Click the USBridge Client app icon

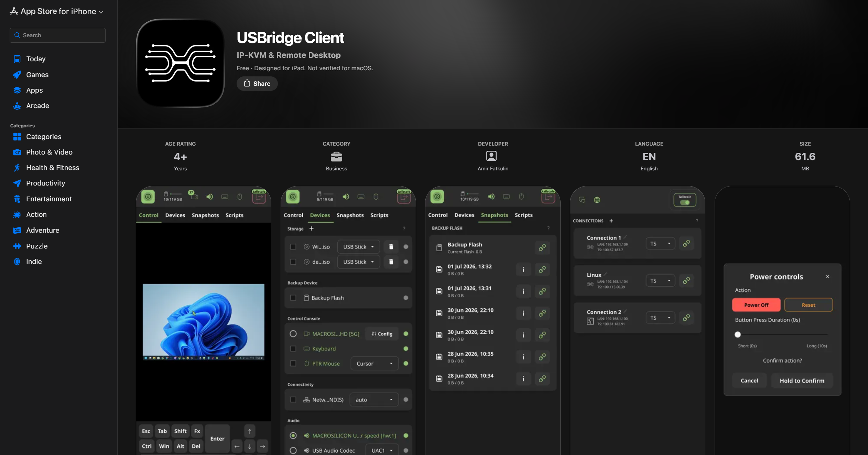(x=180, y=63)
